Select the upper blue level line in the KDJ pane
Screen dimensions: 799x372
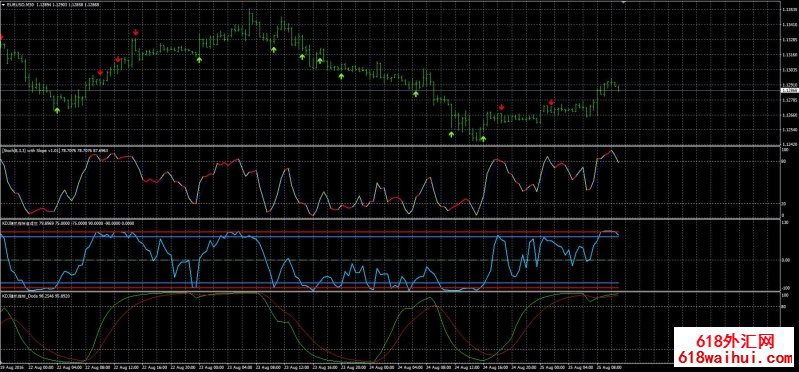(310, 236)
